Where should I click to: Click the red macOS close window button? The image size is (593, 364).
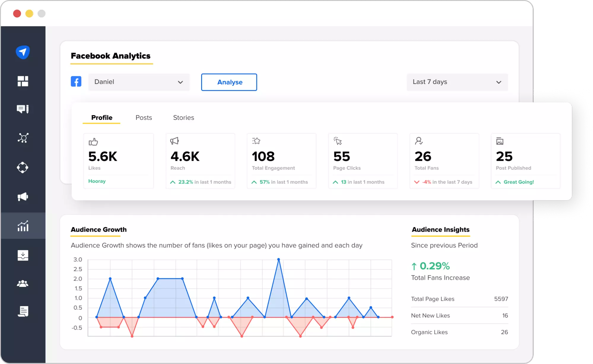coord(17,14)
